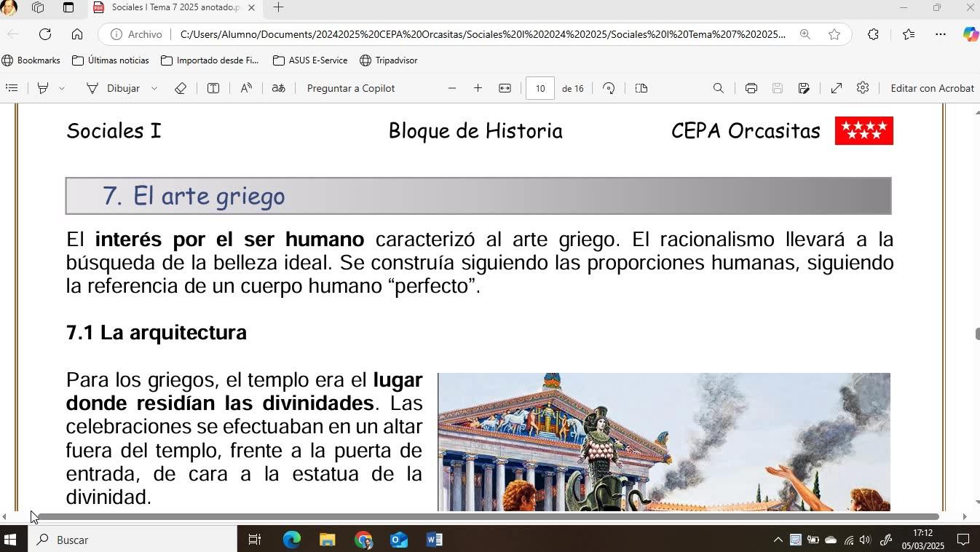Open the Dibujar pen options dropdown
The width and height of the screenshot is (980, 552).
point(154,88)
